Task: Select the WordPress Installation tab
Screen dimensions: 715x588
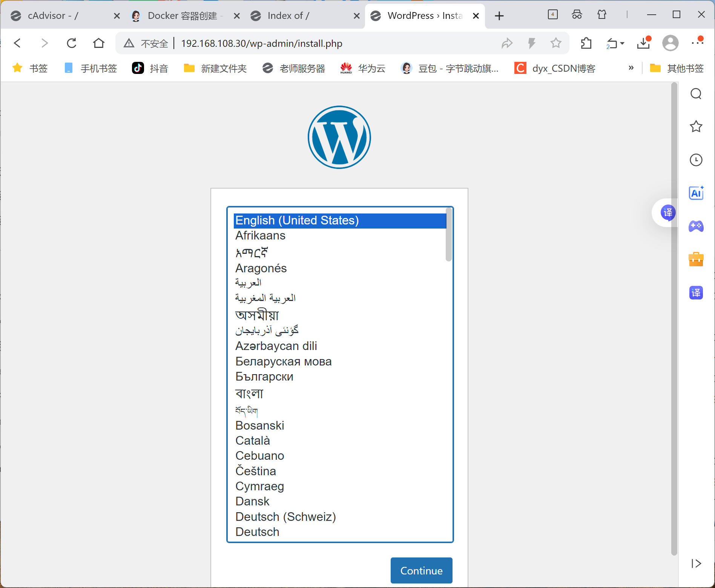Action: [x=425, y=15]
